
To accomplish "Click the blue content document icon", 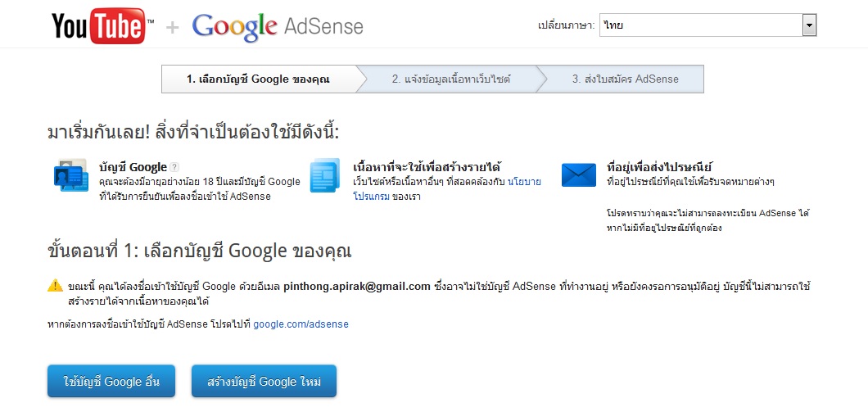I will pos(324,175).
